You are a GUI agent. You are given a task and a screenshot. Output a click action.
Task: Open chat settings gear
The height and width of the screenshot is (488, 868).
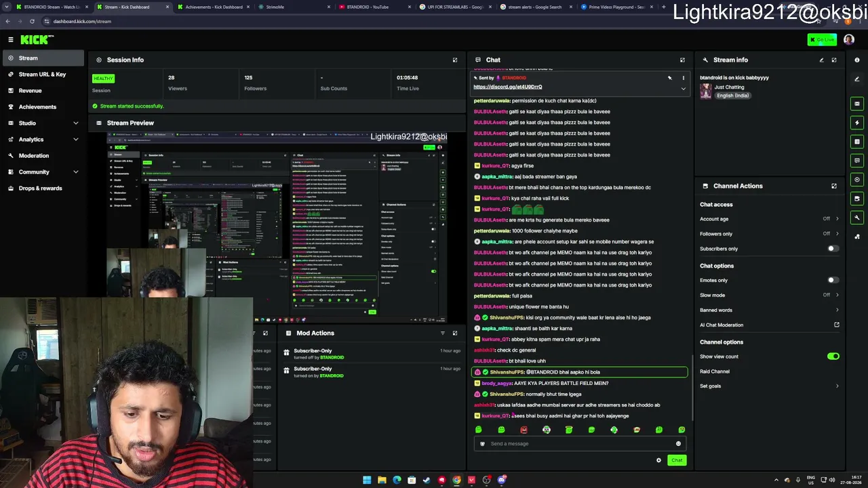[658, 460]
